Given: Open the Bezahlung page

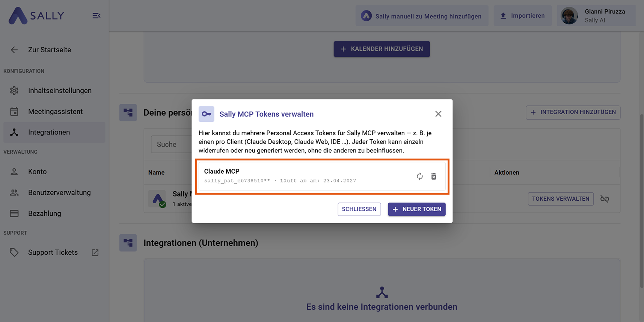Looking at the screenshot, I should click(44, 213).
